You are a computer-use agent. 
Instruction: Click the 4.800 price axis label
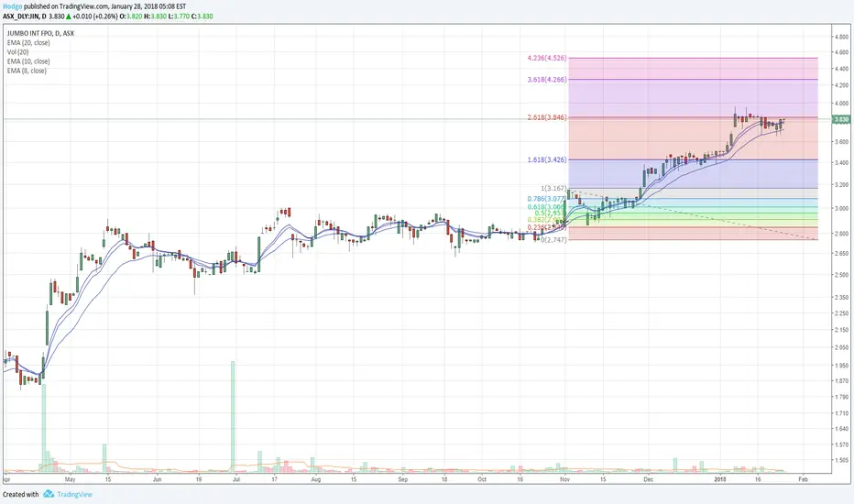841,37
